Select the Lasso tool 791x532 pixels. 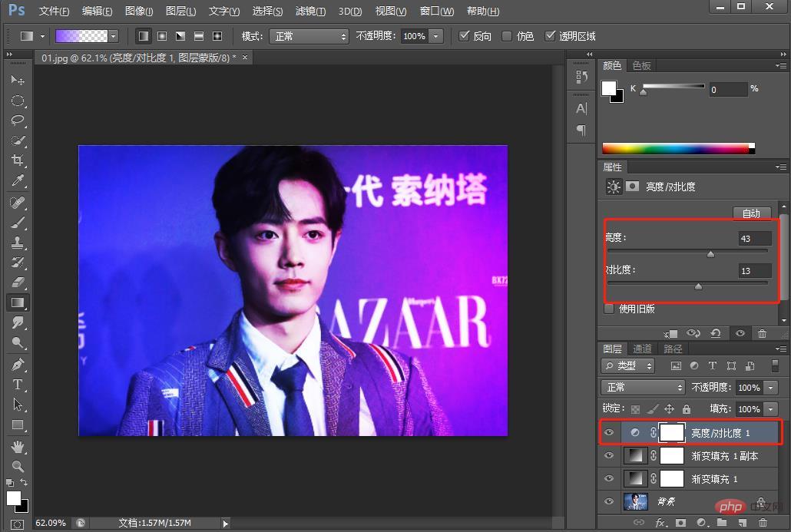[17, 121]
